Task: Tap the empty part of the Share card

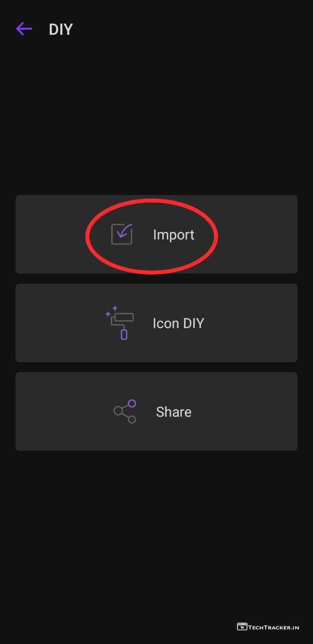Action: (257, 412)
